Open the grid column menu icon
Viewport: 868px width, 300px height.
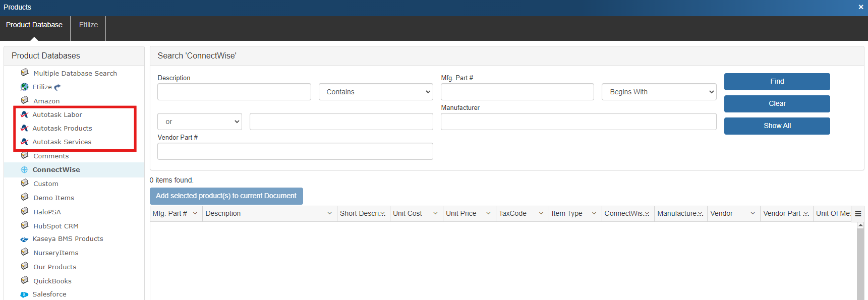click(858, 214)
